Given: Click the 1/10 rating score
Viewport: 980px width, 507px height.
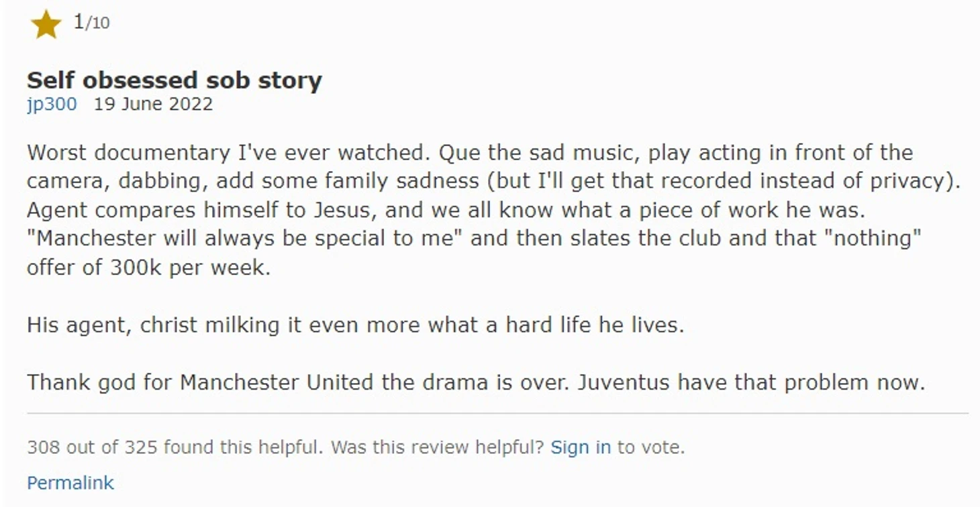Looking at the screenshot, I should pos(91,23).
